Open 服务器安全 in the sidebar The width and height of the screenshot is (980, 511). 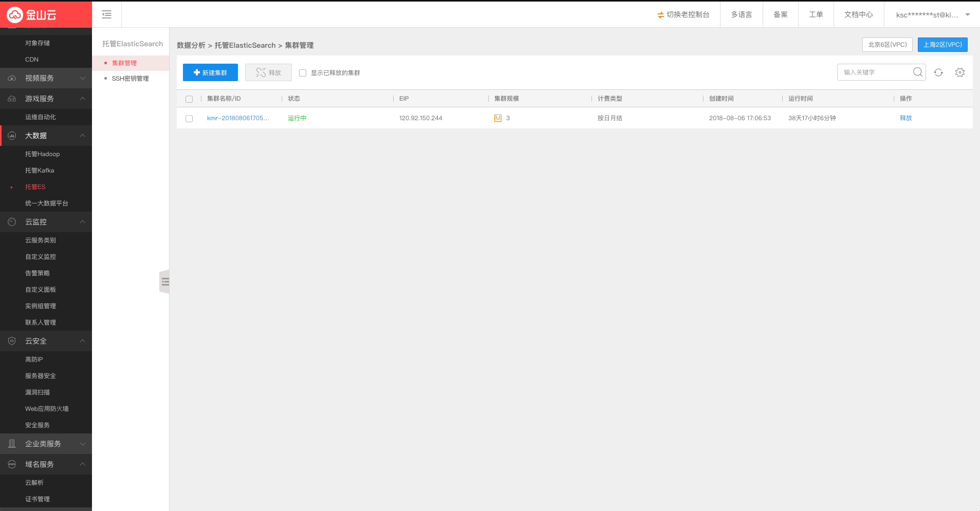pos(41,376)
